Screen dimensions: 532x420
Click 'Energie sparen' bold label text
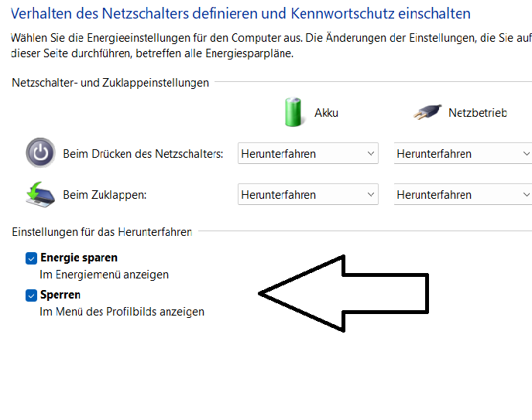[79, 258]
